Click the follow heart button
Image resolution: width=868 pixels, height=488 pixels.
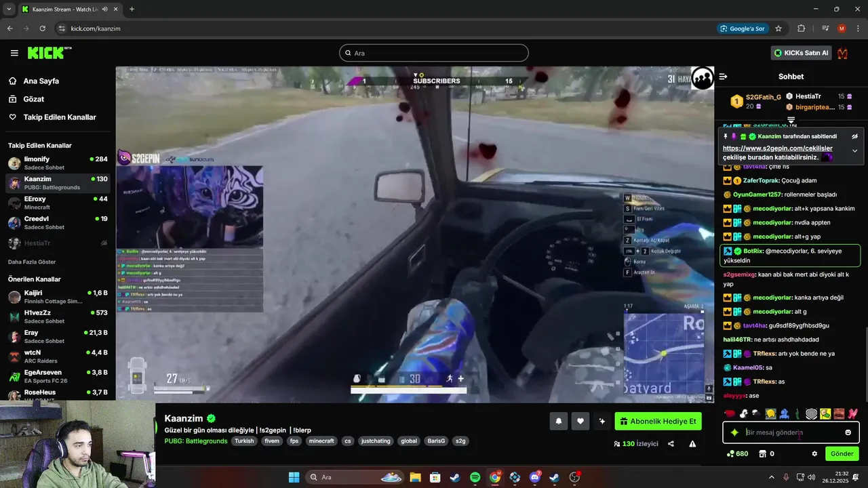coord(580,422)
